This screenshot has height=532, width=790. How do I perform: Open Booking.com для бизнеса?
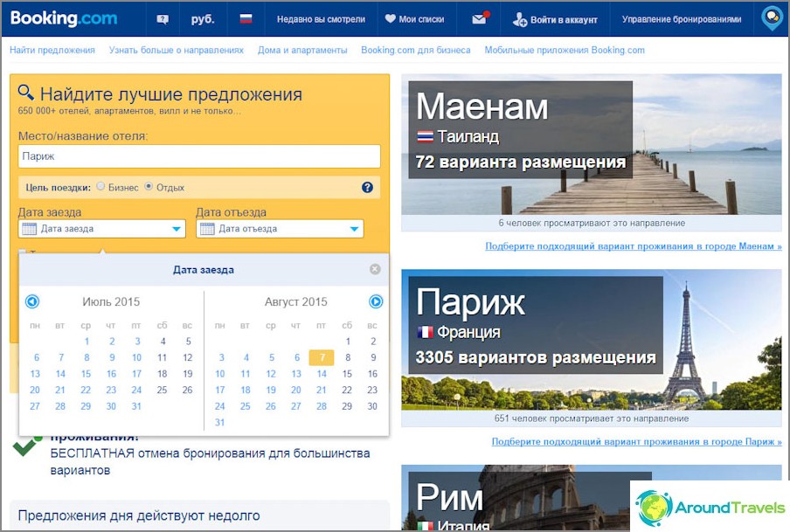(x=416, y=51)
